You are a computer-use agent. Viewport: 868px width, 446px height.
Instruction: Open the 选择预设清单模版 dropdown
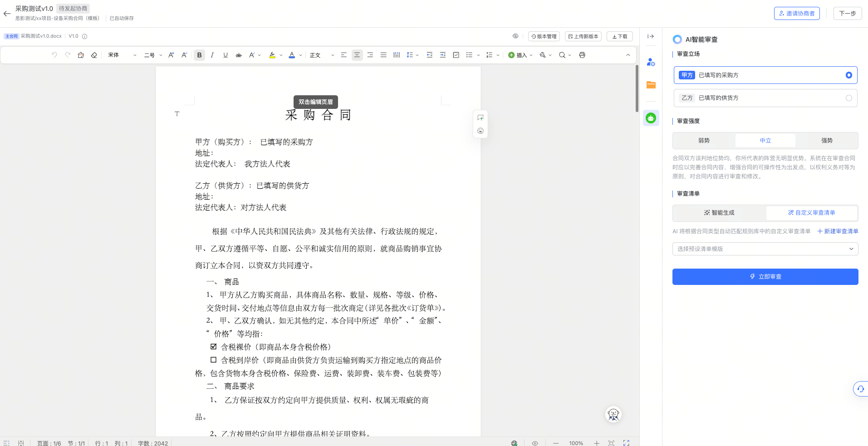pyautogui.click(x=765, y=249)
